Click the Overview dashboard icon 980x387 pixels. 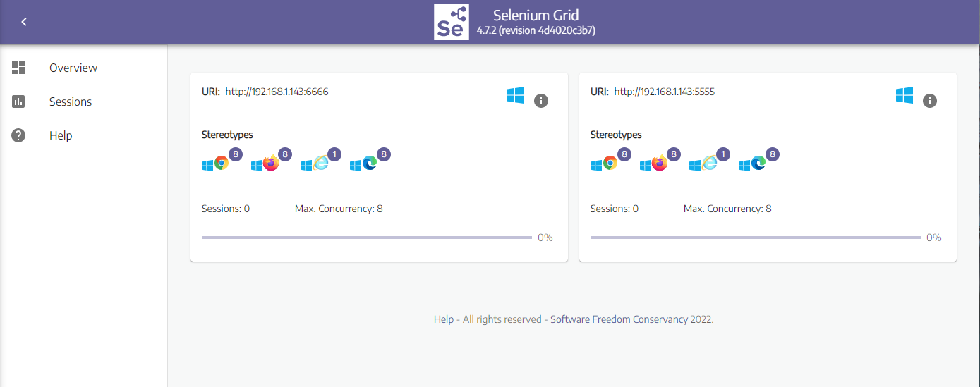pos(18,68)
